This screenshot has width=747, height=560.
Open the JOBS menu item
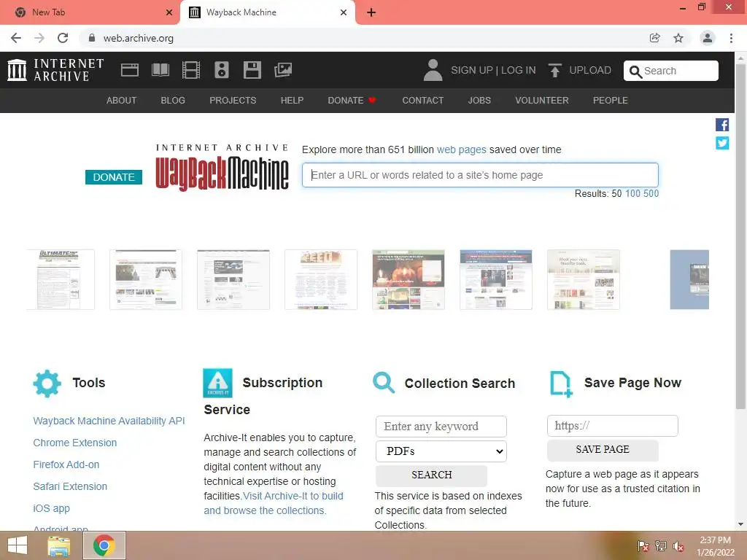(479, 101)
